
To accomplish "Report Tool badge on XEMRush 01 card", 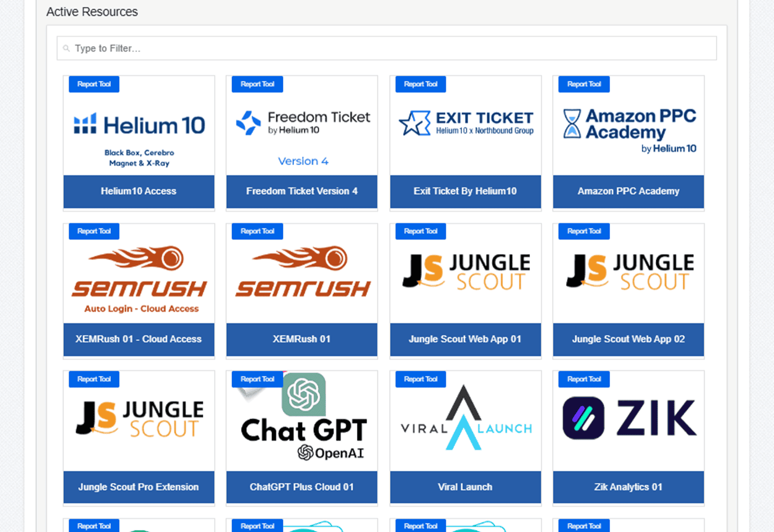I will [x=257, y=232].
